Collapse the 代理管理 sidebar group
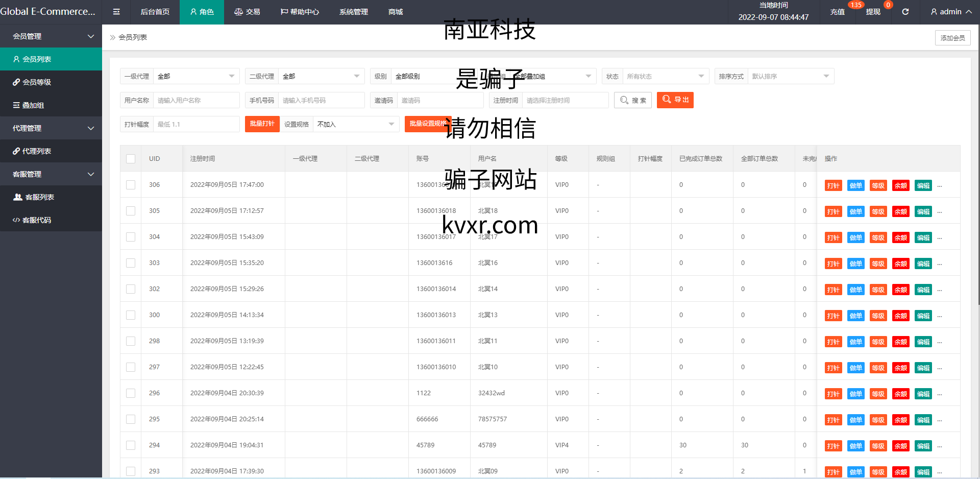 51,128
